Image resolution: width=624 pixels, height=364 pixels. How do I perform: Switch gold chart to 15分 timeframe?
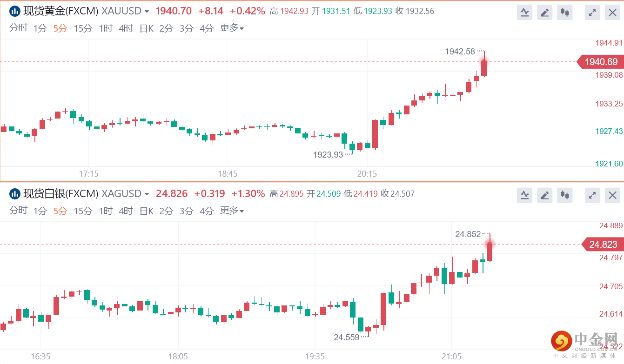pyautogui.click(x=83, y=28)
